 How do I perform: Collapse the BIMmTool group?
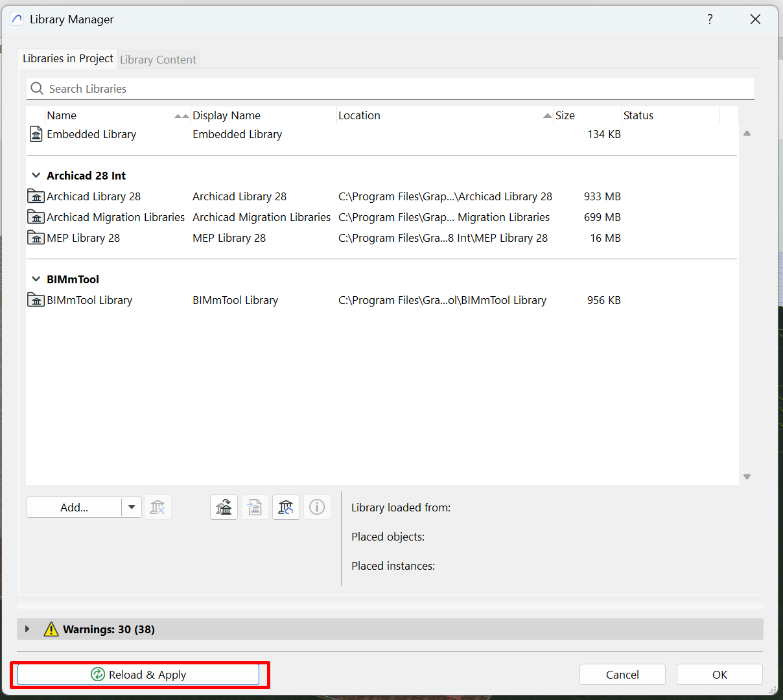tap(36, 279)
